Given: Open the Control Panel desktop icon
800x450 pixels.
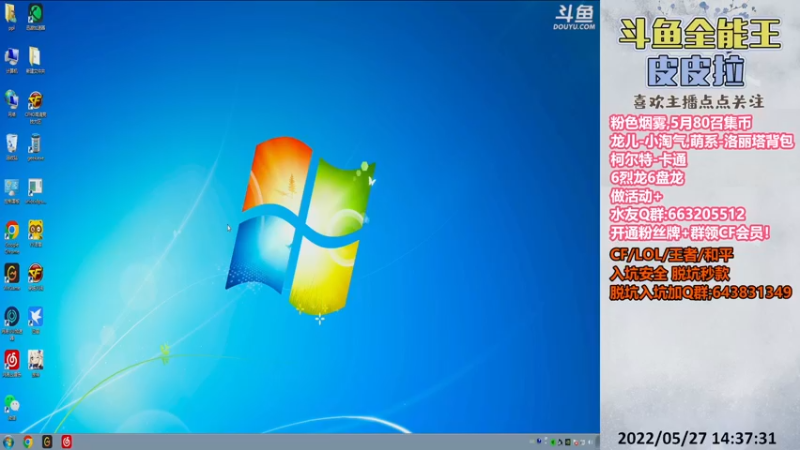Looking at the screenshot, I should (x=11, y=191).
